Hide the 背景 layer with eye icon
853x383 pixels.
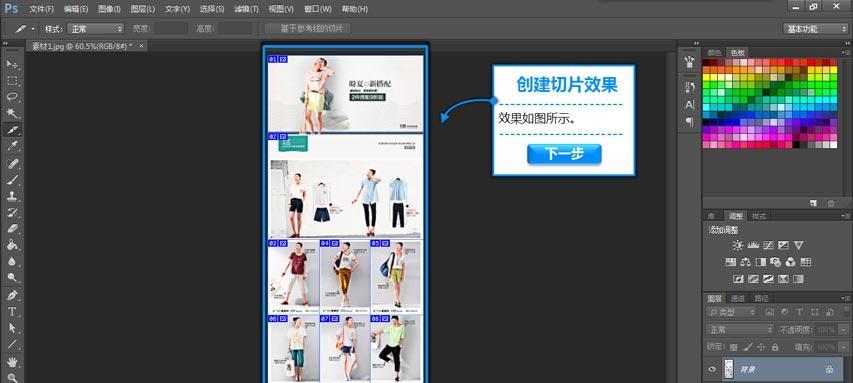pyautogui.click(x=712, y=369)
